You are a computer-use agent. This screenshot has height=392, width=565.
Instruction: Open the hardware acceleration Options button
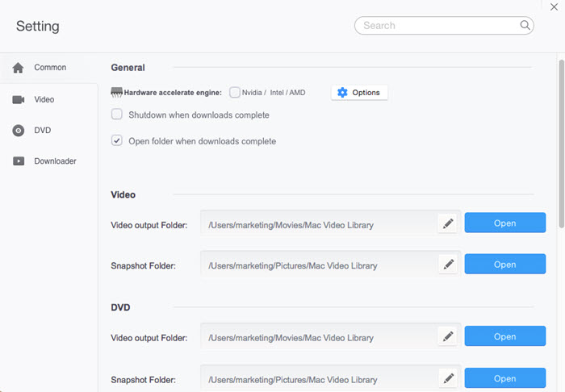click(x=359, y=93)
